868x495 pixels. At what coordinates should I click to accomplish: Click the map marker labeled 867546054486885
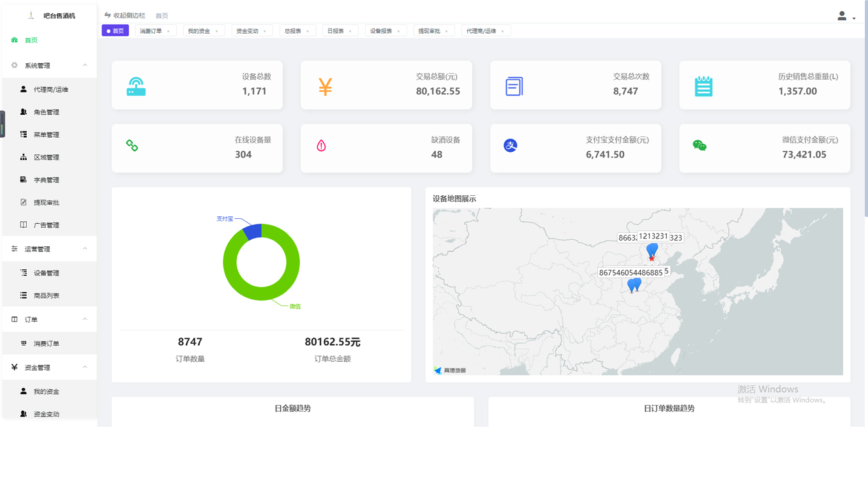pyautogui.click(x=633, y=286)
